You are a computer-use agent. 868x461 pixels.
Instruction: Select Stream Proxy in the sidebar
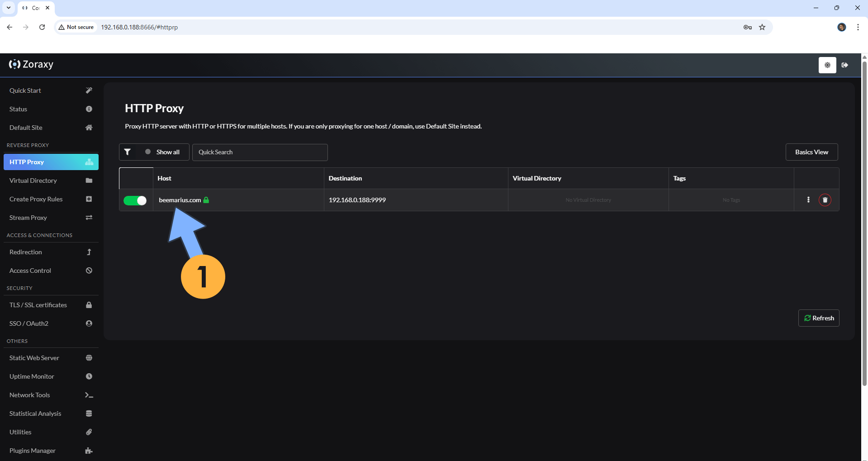29,217
